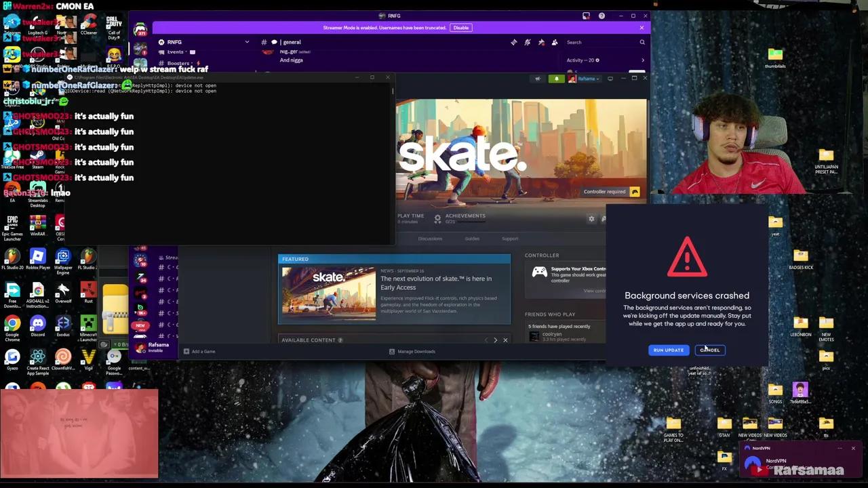Open the ClownfishVoice desktop icon

point(63,359)
